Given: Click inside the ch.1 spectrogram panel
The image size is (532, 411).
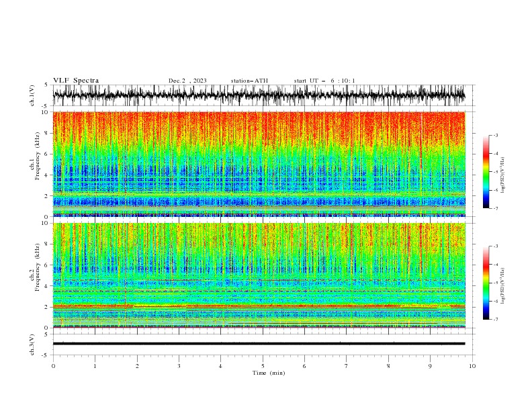Looking at the screenshot, I should 259,164.
